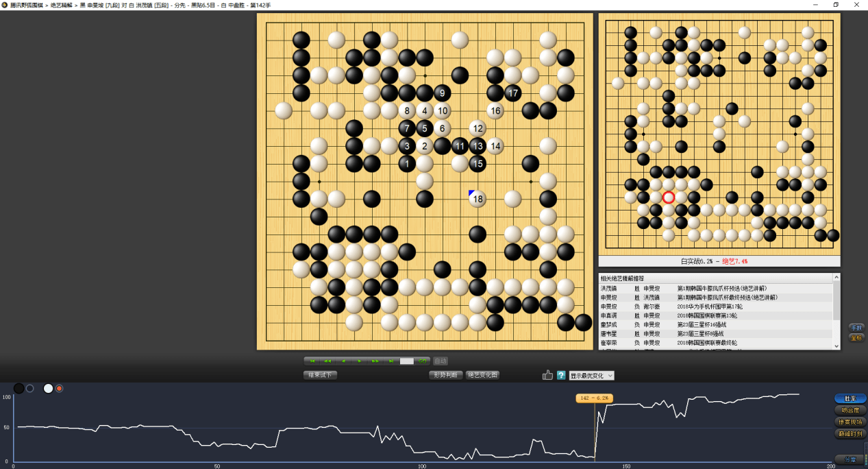Open the 显示最优变化 dropdown
This screenshot has width=868, height=469.
point(592,375)
